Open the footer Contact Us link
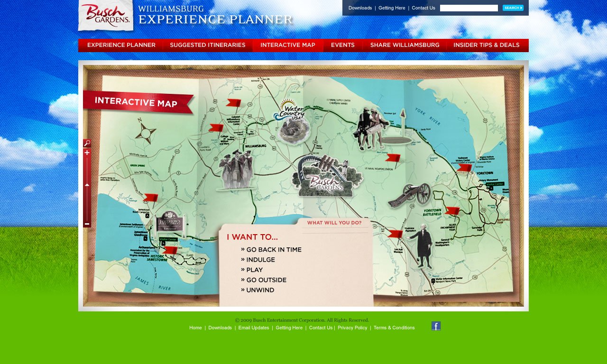The height and width of the screenshot is (364, 607). point(321,328)
